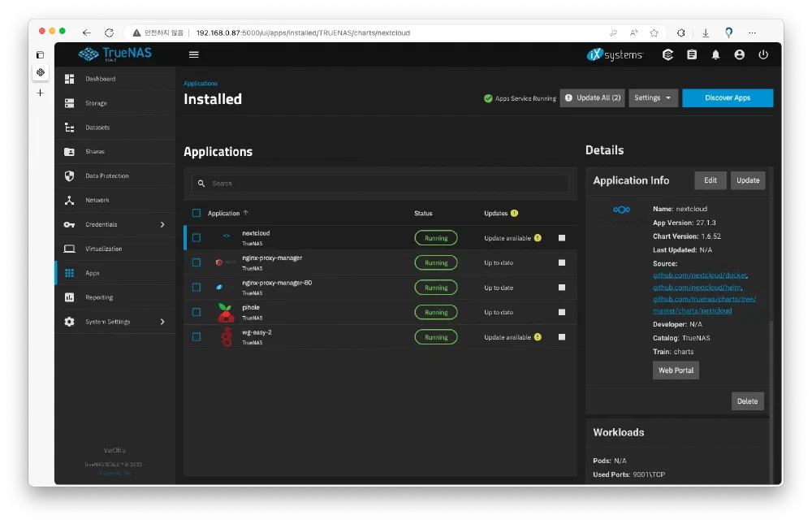Screen dimensions: 812x524
Task: Click the application Search field
Action: point(380,184)
